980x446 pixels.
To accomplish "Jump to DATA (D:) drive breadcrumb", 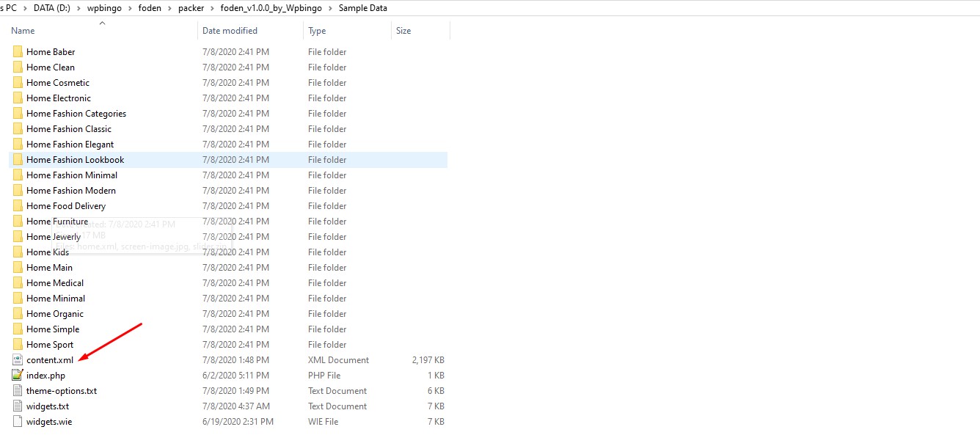I will pos(52,8).
